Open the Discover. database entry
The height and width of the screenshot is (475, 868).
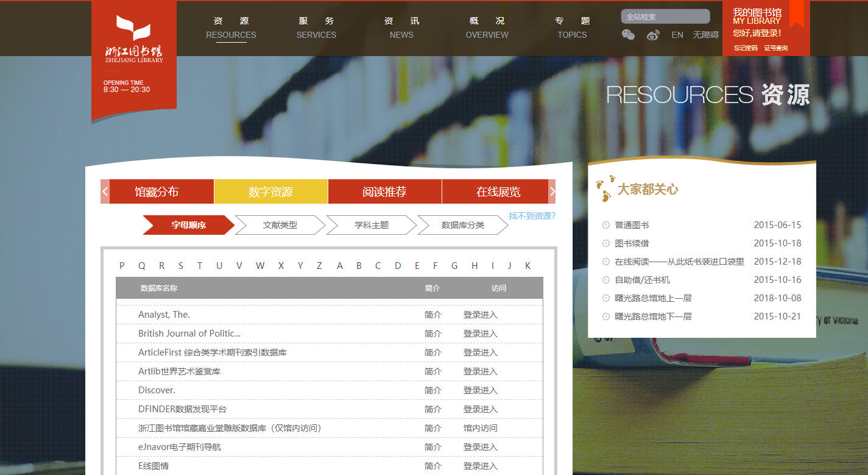click(157, 390)
